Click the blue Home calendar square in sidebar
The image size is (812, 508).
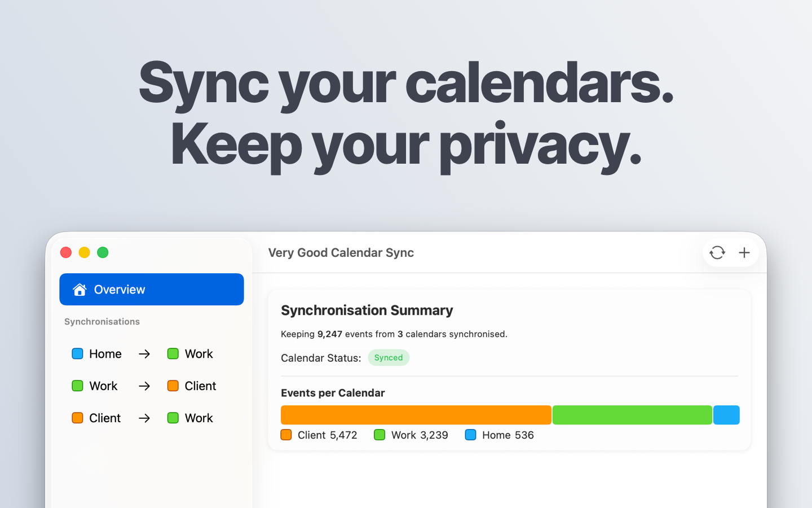coord(77,354)
